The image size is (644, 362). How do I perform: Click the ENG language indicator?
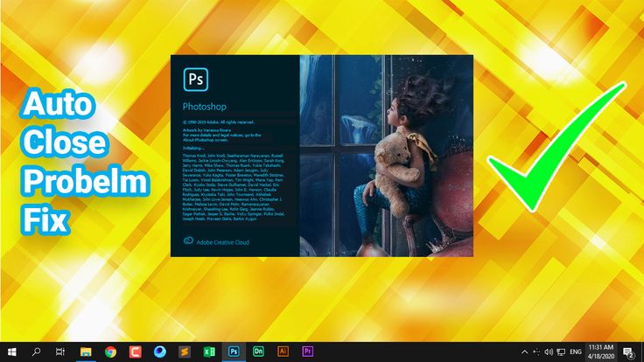click(576, 352)
